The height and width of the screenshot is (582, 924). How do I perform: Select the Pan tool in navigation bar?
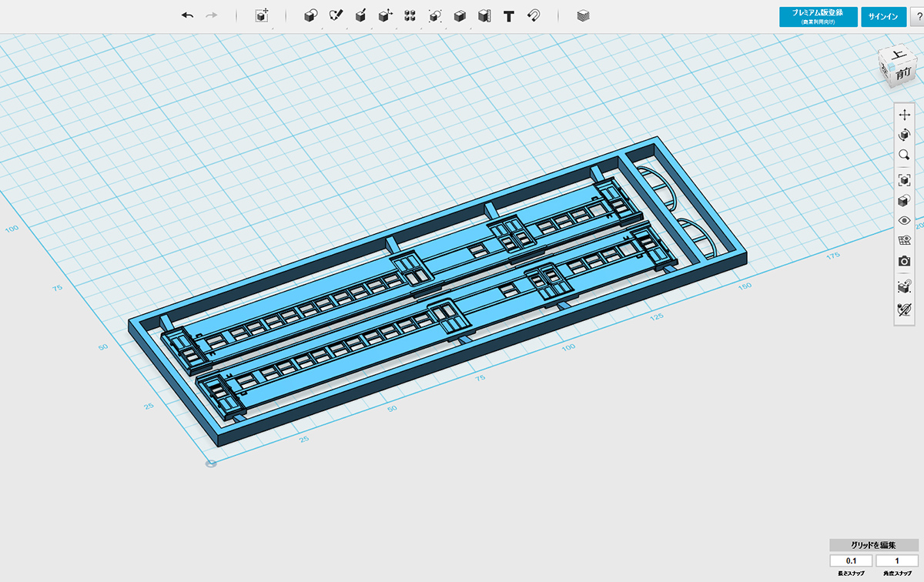tap(905, 115)
